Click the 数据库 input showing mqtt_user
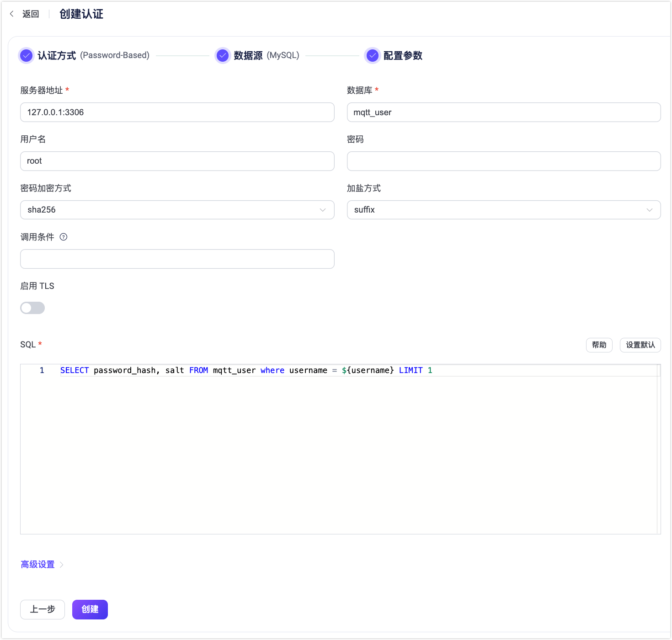Viewport: 672px width, 640px height. click(504, 112)
